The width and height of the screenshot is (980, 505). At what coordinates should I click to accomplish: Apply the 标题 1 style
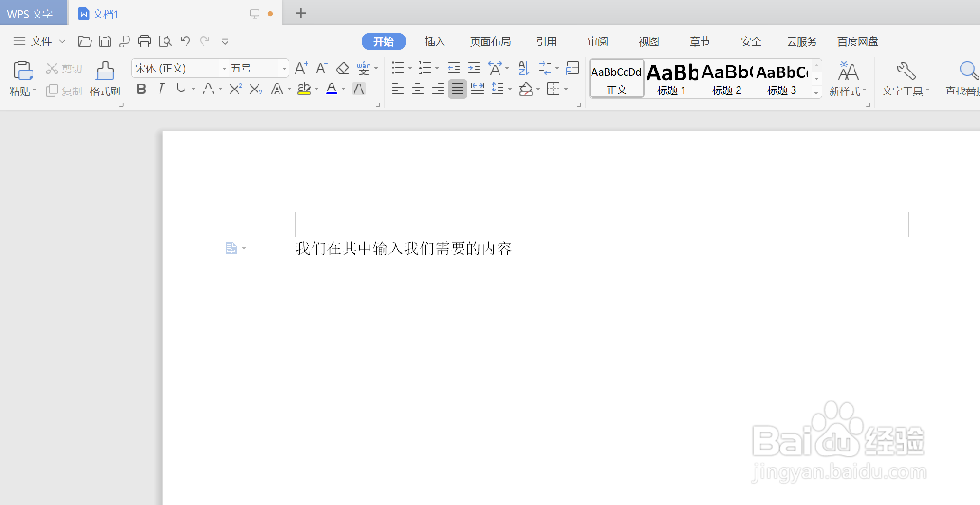click(671, 79)
